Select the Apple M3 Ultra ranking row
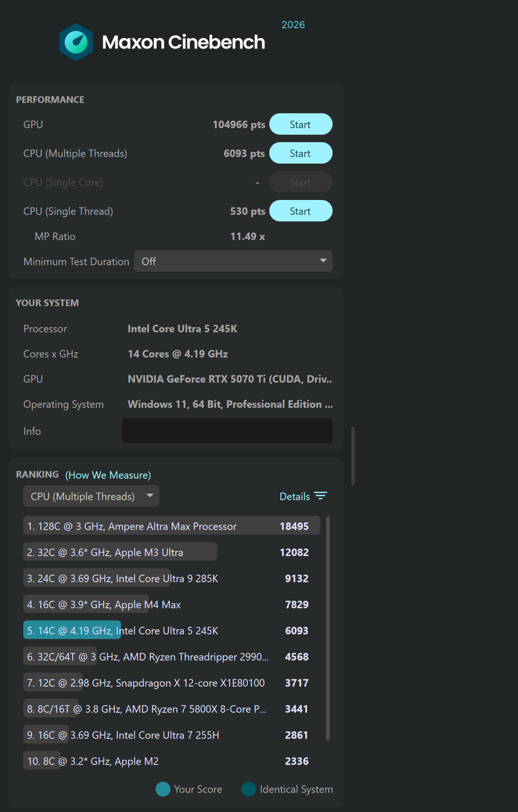518x812 pixels. [171, 552]
